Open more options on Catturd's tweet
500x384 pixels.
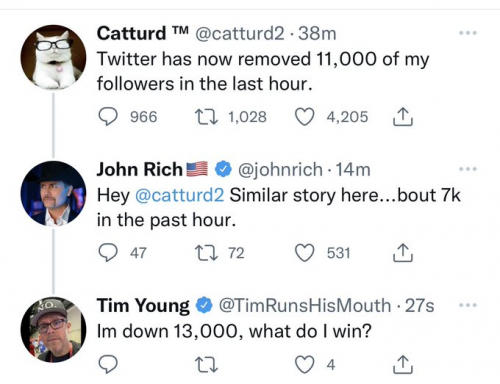point(468,33)
